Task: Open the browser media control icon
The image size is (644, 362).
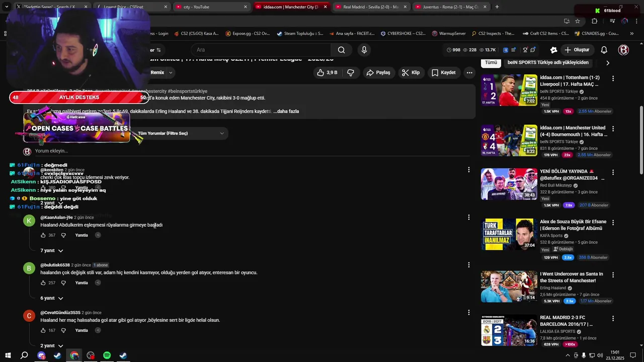Action: coord(612,21)
